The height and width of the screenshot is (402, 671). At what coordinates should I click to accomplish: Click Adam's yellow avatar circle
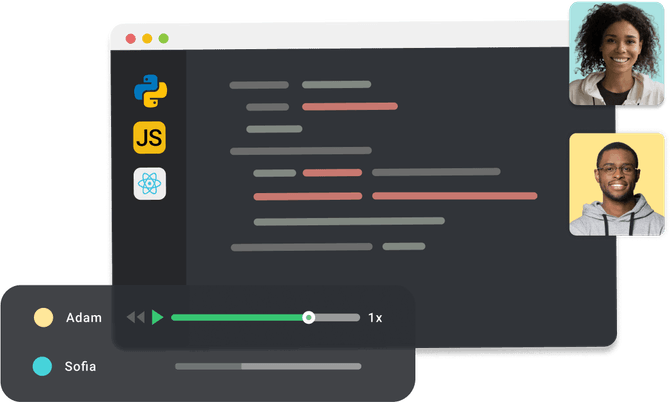(43, 318)
